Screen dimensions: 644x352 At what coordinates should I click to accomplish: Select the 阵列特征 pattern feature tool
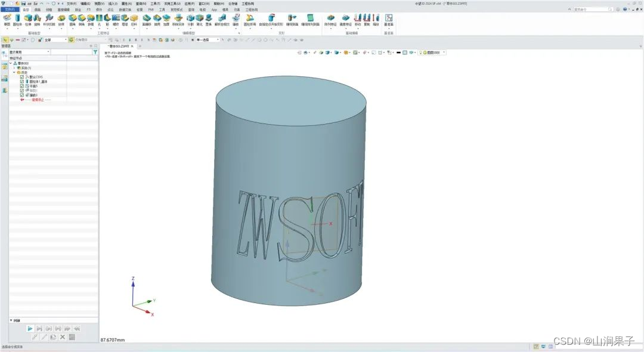tap(330, 19)
